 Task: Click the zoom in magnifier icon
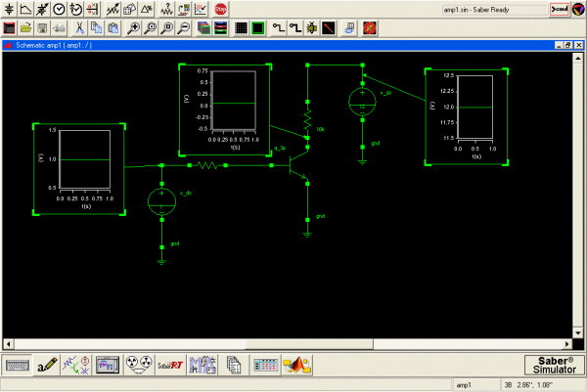click(133, 27)
